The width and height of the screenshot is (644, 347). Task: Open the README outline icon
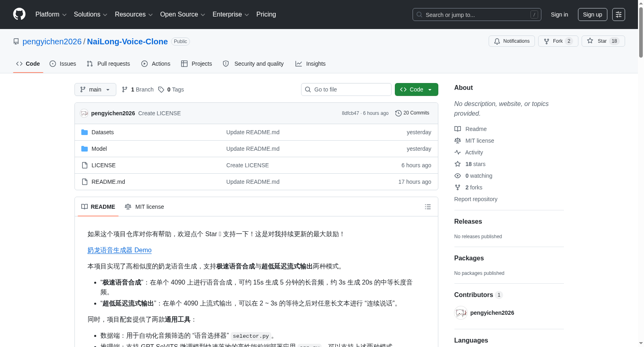tap(427, 207)
